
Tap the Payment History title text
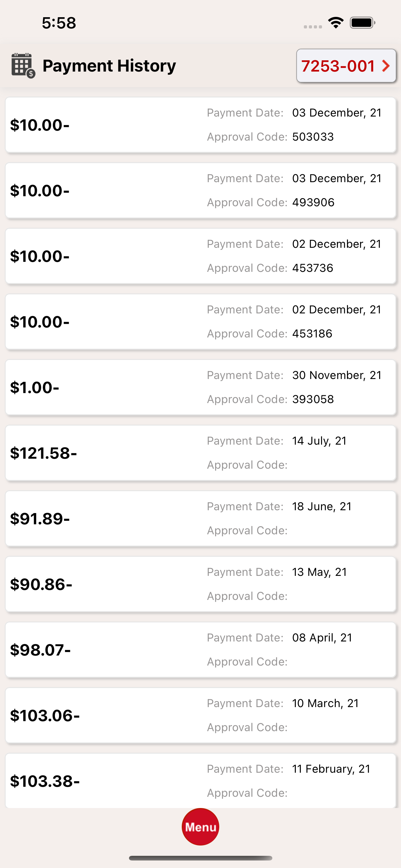[109, 66]
